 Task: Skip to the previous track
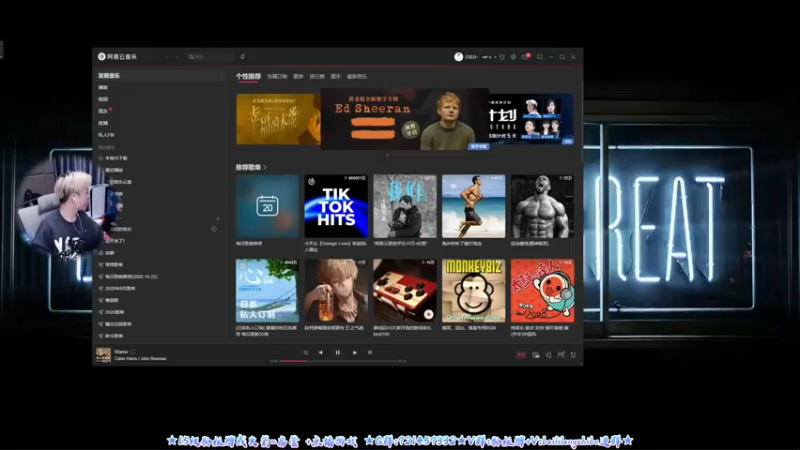[320, 352]
